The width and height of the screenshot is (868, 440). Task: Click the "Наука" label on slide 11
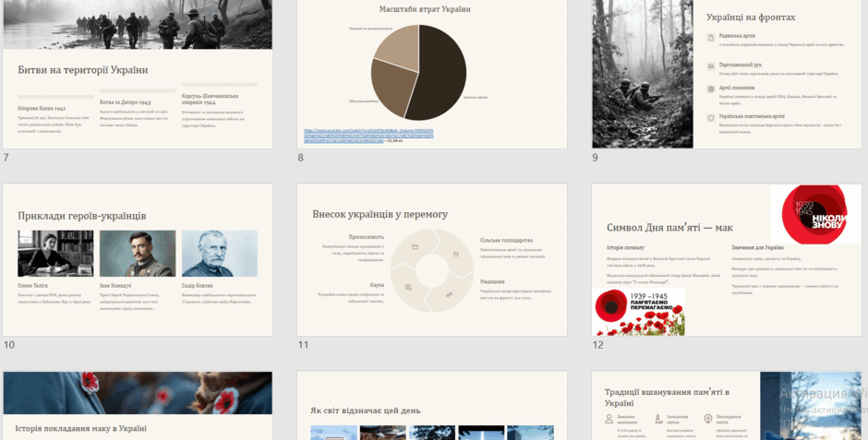coord(377,285)
